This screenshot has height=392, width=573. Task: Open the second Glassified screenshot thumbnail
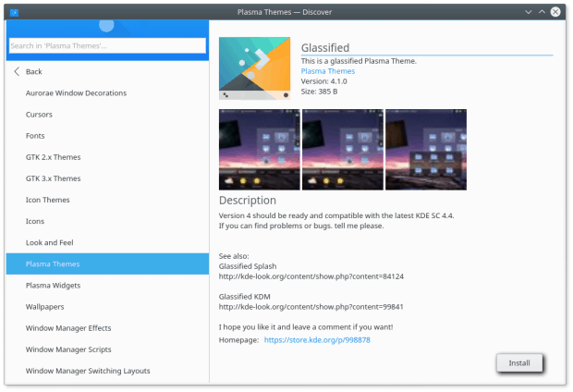pyautogui.click(x=342, y=149)
